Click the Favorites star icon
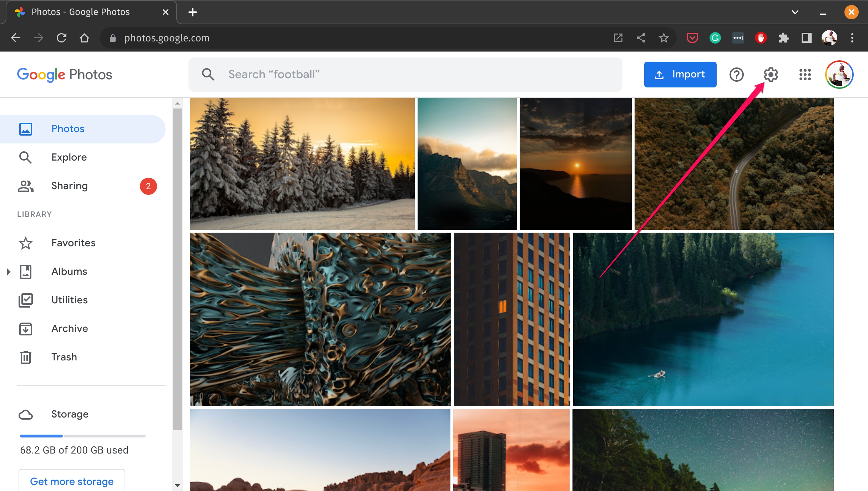This screenshot has height=491, width=868. coord(26,243)
